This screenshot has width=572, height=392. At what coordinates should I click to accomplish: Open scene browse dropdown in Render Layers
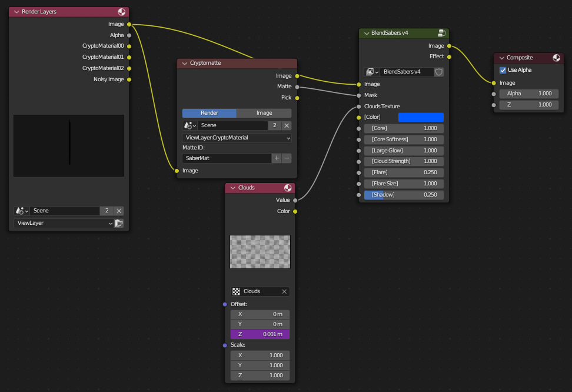click(x=22, y=211)
